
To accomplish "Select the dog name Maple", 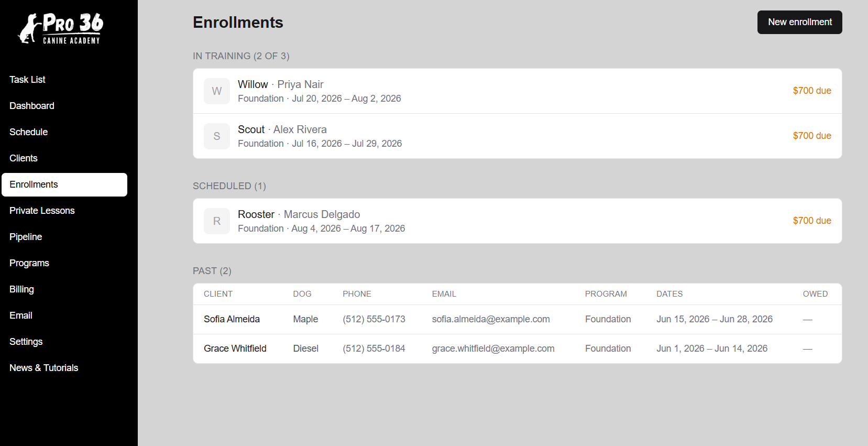I will (305, 319).
